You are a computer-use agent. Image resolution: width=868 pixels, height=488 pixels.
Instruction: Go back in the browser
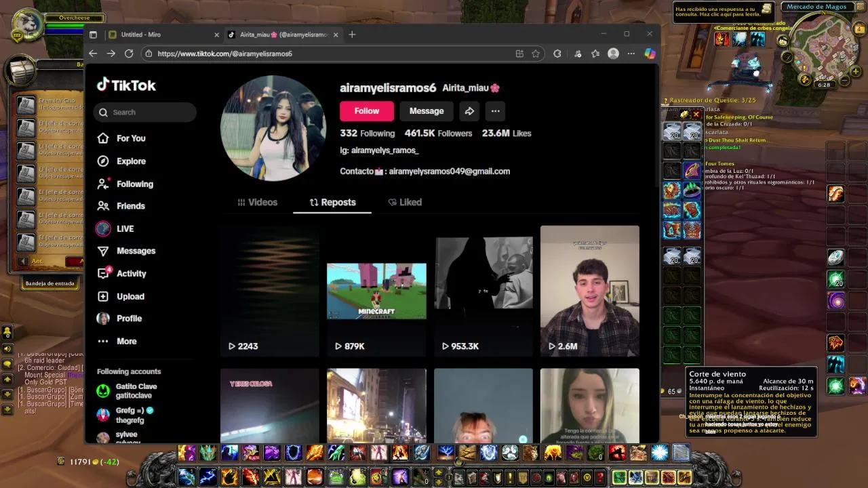[94, 54]
